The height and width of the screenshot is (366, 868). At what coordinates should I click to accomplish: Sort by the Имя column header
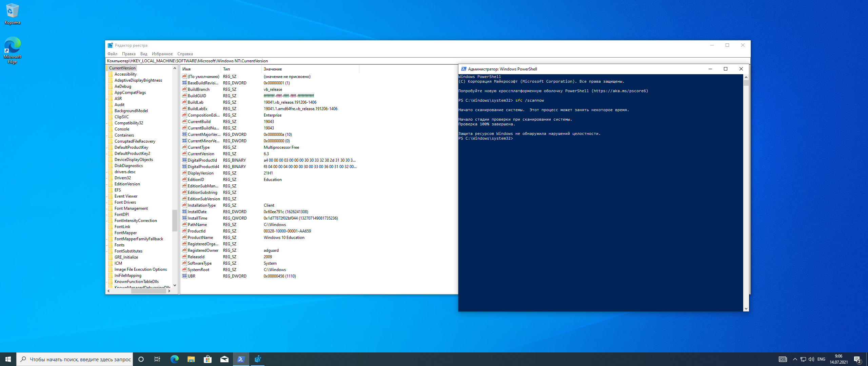pos(201,69)
